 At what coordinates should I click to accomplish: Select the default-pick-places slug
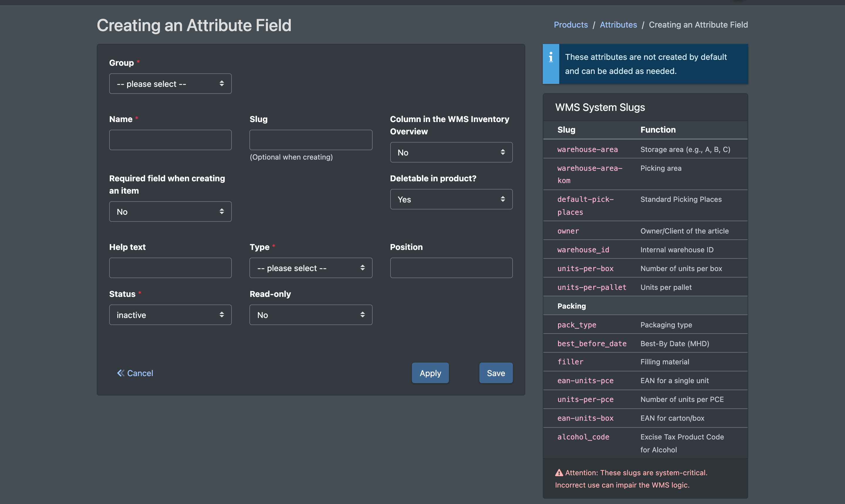586,205
